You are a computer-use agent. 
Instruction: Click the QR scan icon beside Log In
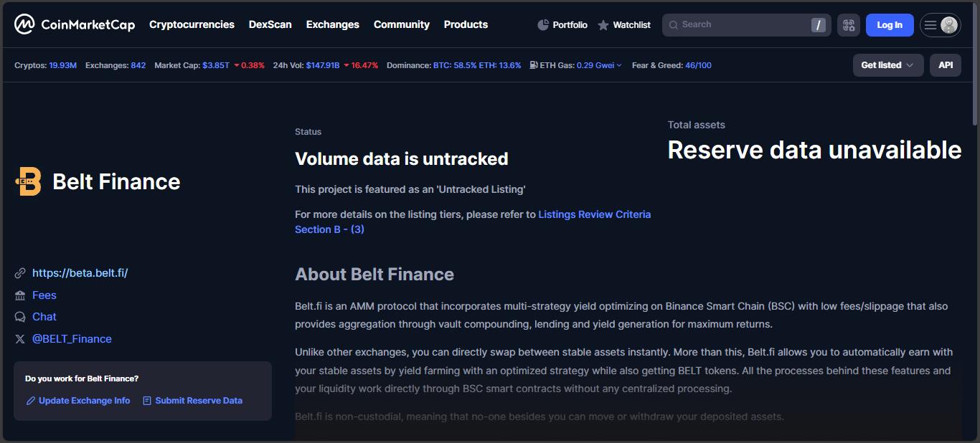(849, 25)
